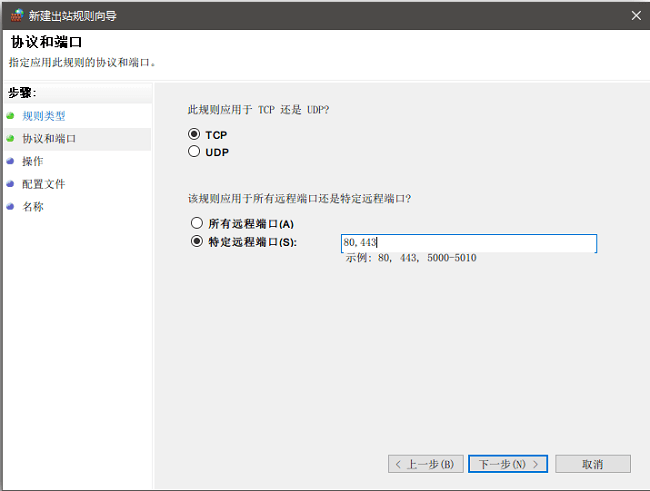
Task: Click the 操作 step in sidebar
Action: (33, 161)
